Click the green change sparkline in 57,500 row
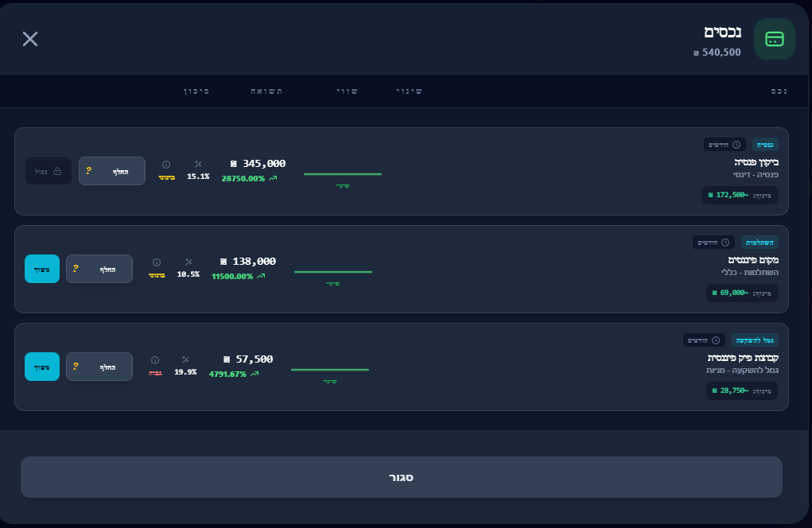Image resolution: width=812 pixels, height=528 pixels. 330,370
